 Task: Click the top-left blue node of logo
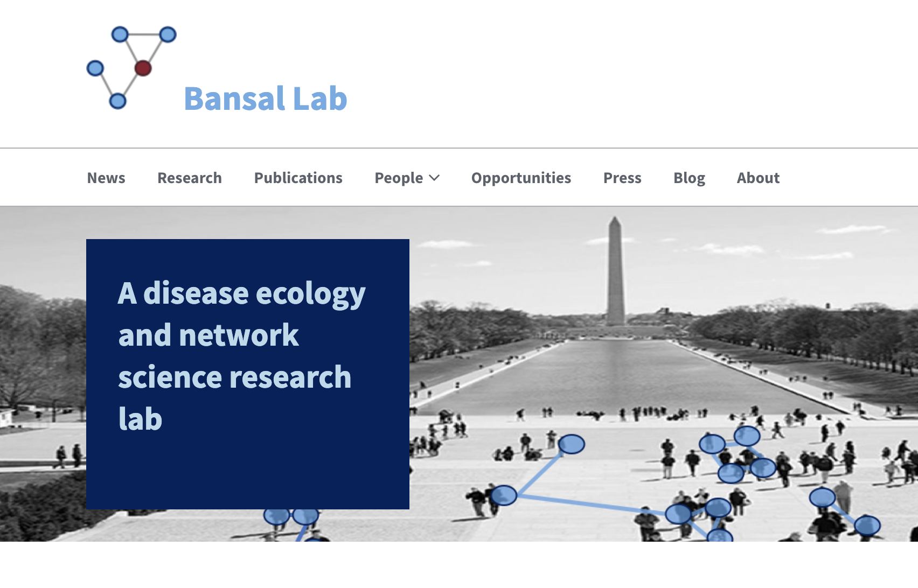pyautogui.click(x=120, y=35)
